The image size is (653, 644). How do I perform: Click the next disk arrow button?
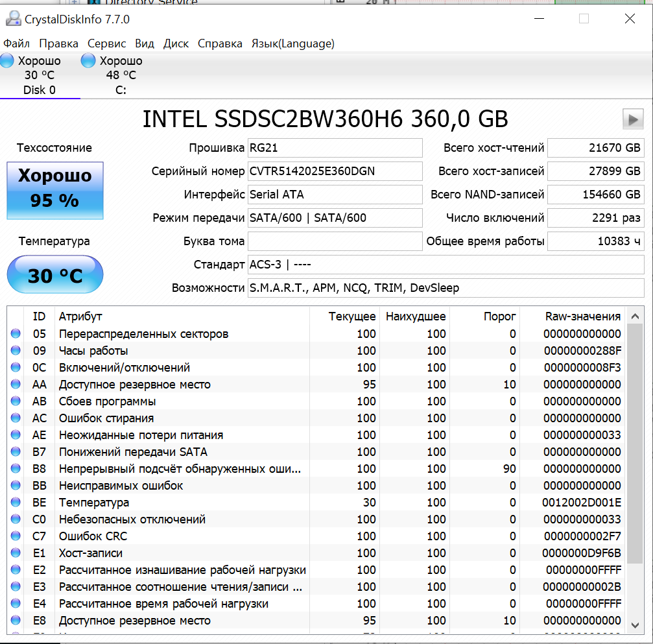click(633, 119)
